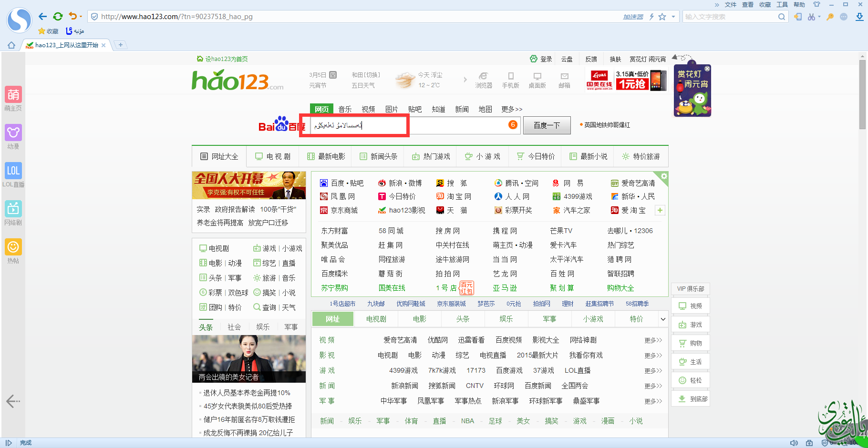Screen dimensions: 868x448
Task: Open 热门游戏 navigation item
Action: (x=431, y=156)
